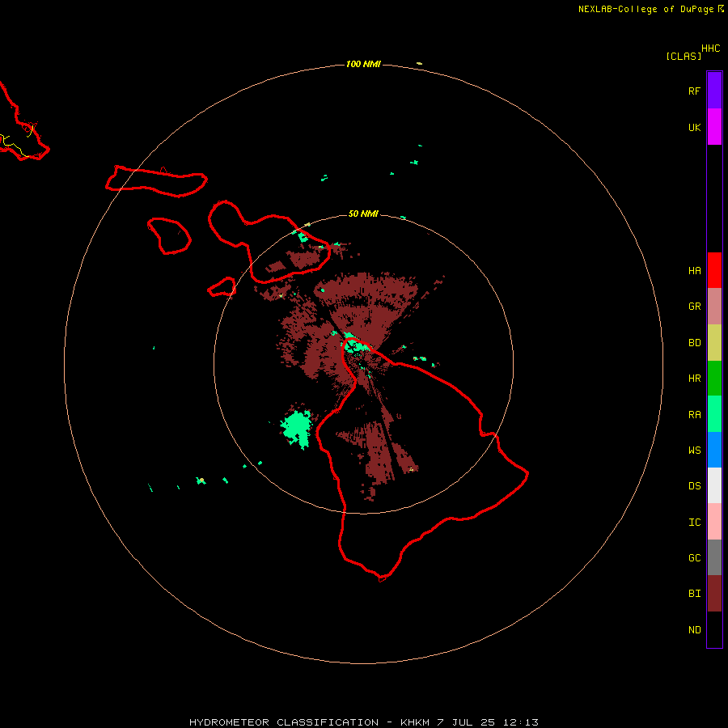Click the BI brown legend swatch
The image size is (728, 728).
(x=714, y=594)
